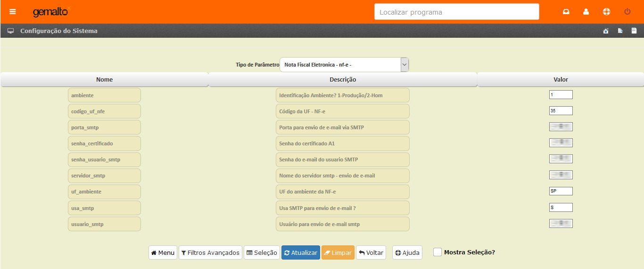Click the Voltar button

pos(371,252)
